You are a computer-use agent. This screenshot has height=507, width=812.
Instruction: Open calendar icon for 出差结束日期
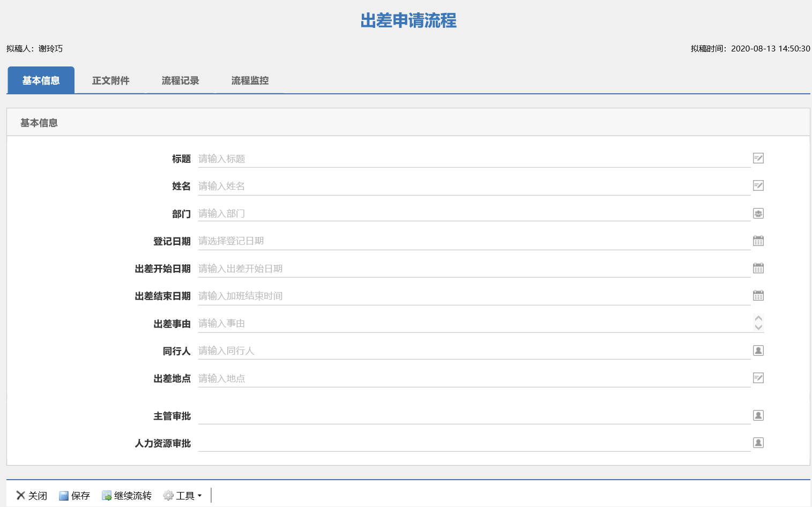[758, 295]
